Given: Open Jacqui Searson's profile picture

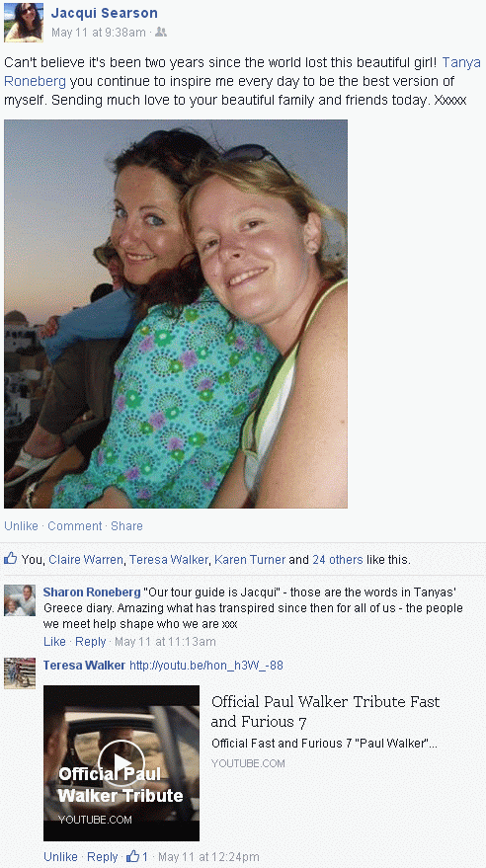Looking at the screenshot, I should click(24, 22).
